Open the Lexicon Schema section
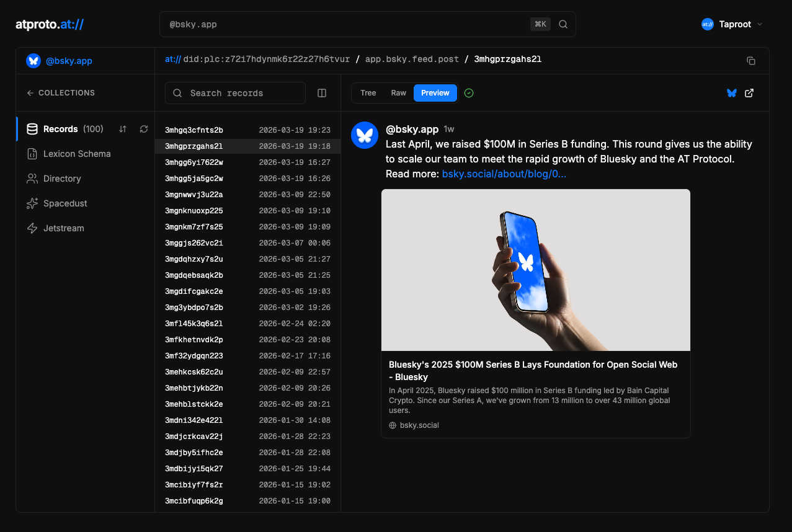792x532 pixels. 76,154
